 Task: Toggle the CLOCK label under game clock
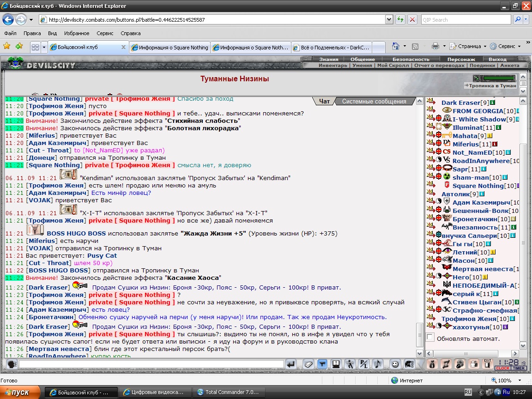tap(502, 368)
